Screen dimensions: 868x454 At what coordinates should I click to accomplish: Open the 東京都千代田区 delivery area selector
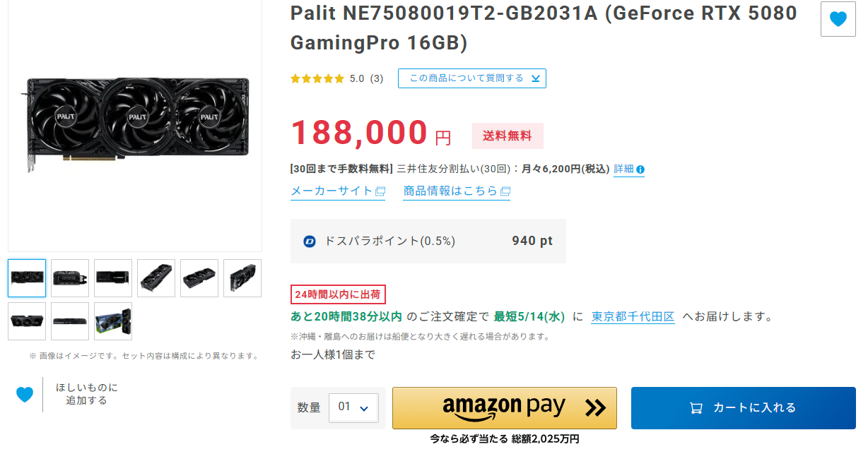coord(633,316)
